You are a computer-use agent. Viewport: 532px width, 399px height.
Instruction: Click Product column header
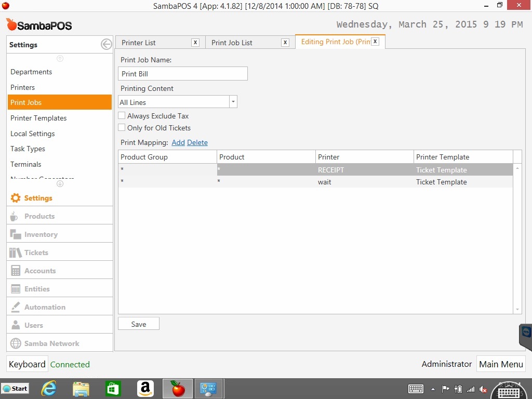[x=267, y=157]
